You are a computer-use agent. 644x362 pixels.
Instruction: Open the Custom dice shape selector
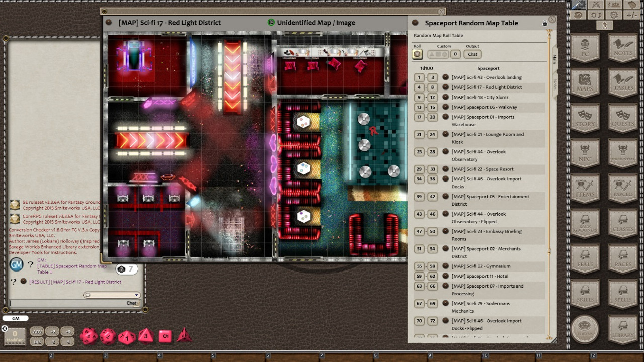[x=438, y=54]
